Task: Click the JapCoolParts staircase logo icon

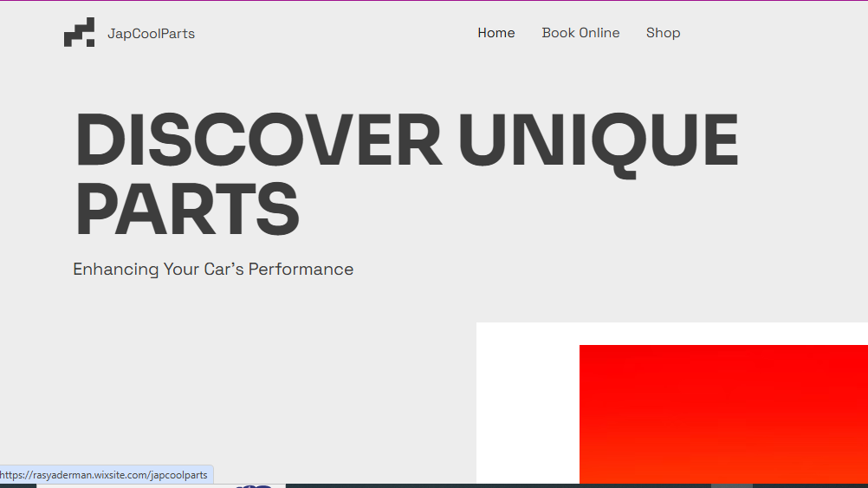Action: [79, 33]
